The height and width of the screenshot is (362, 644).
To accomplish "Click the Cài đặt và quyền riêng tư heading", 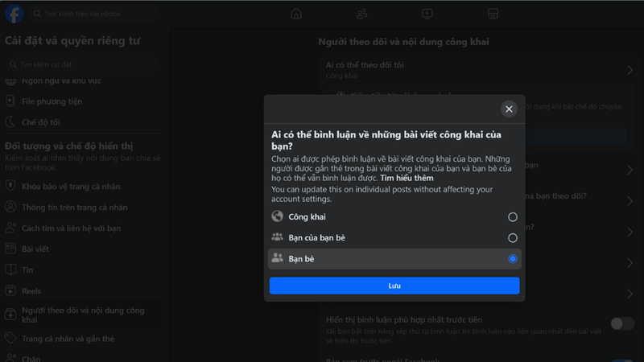I will [x=72, y=41].
